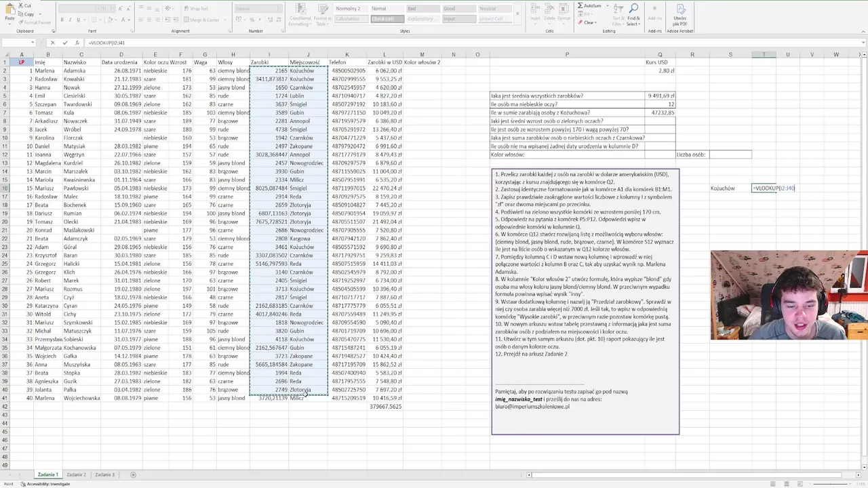Expand the formula bar
Image resolution: width=868 pixels, height=488 pixels.
coord(862,43)
